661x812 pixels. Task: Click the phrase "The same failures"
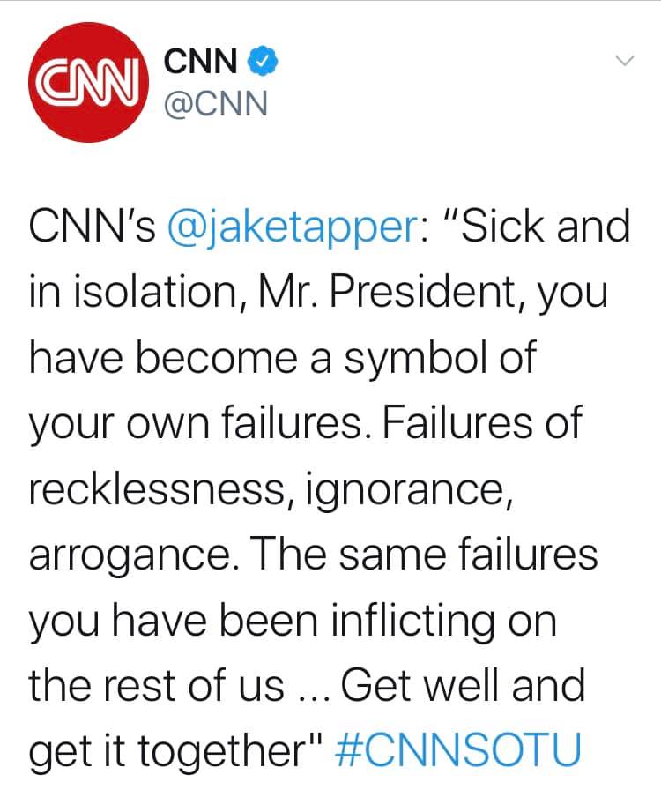tap(426, 554)
